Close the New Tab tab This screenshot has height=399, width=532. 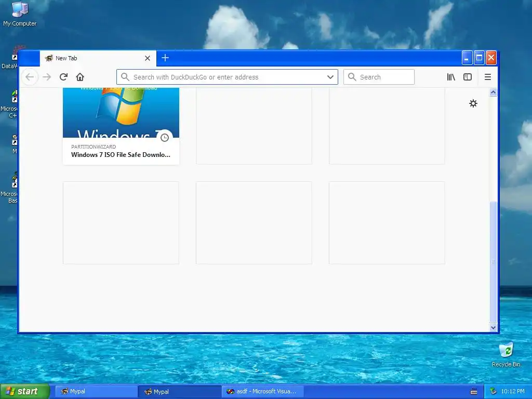(x=147, y=58)
